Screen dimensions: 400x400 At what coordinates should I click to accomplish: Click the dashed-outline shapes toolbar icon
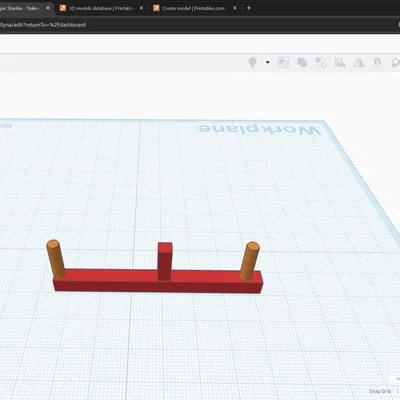[x=283, y=62]
